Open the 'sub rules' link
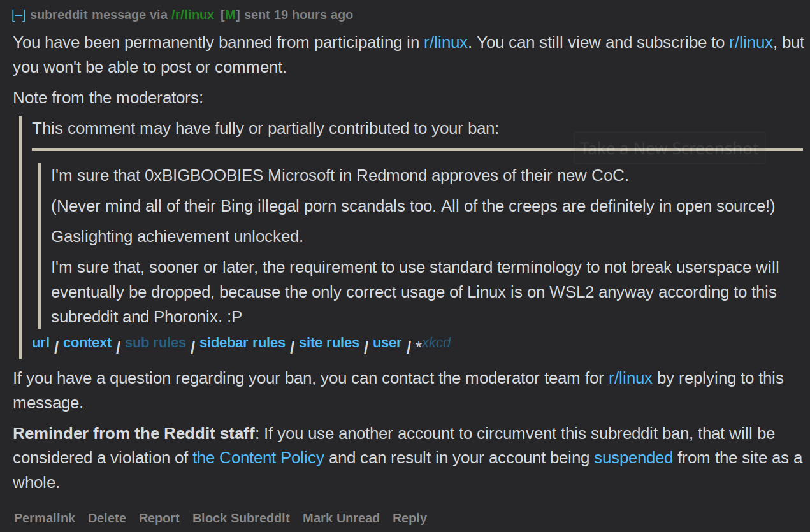Image resolution: width=810 pixels, height=532 pixels. [155, 343]
